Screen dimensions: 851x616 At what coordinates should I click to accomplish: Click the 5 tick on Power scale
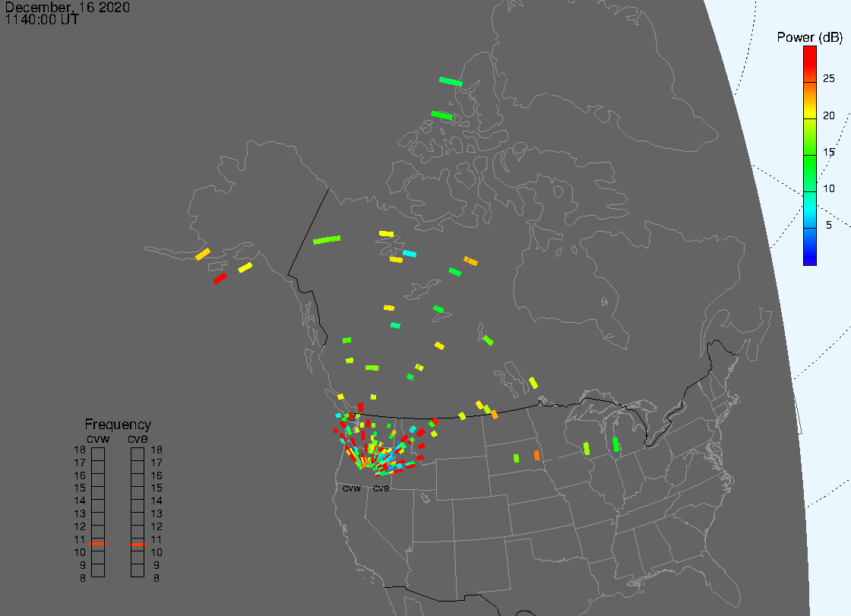click(x=828, y=226)
